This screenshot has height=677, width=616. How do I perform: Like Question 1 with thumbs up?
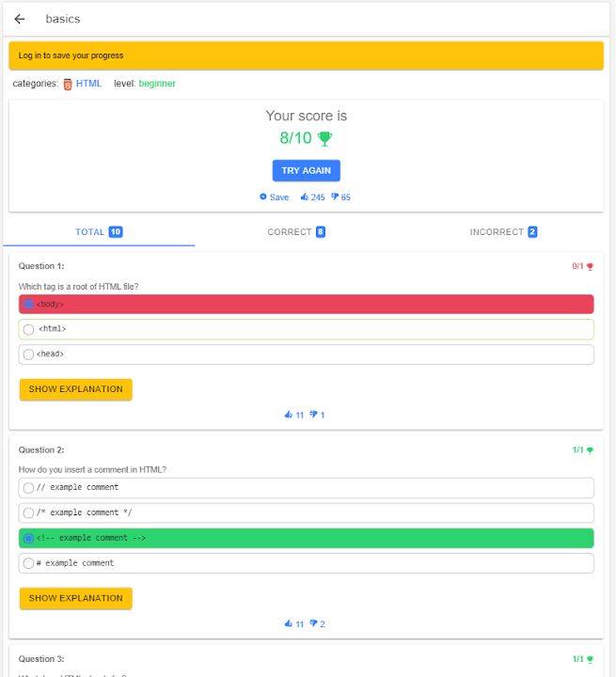tap(289, 415)
